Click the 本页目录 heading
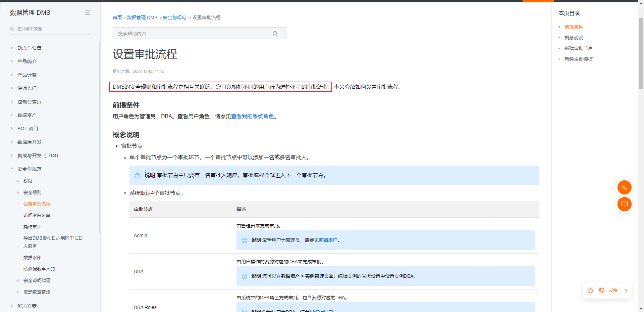The width and height of the screenshot is (644, 312). (x=569, y=13)
